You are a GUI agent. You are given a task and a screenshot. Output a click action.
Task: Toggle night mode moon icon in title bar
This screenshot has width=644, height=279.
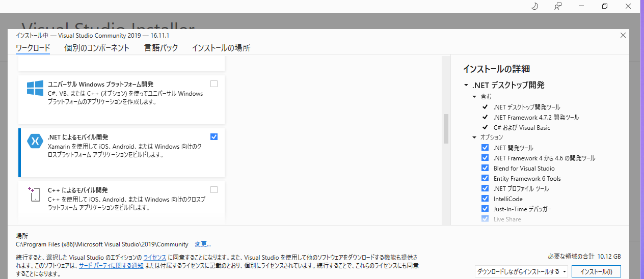point(535,6)
